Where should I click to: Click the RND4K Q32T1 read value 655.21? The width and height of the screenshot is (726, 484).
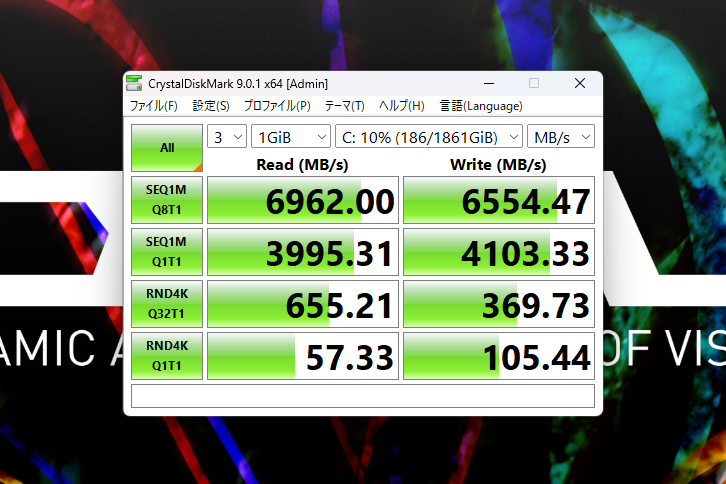coord(303,304)
